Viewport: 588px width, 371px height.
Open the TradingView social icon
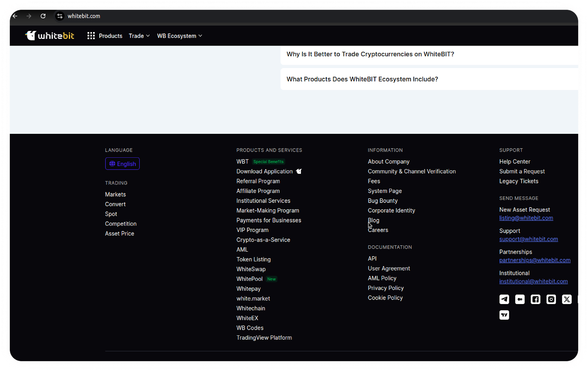504,315
